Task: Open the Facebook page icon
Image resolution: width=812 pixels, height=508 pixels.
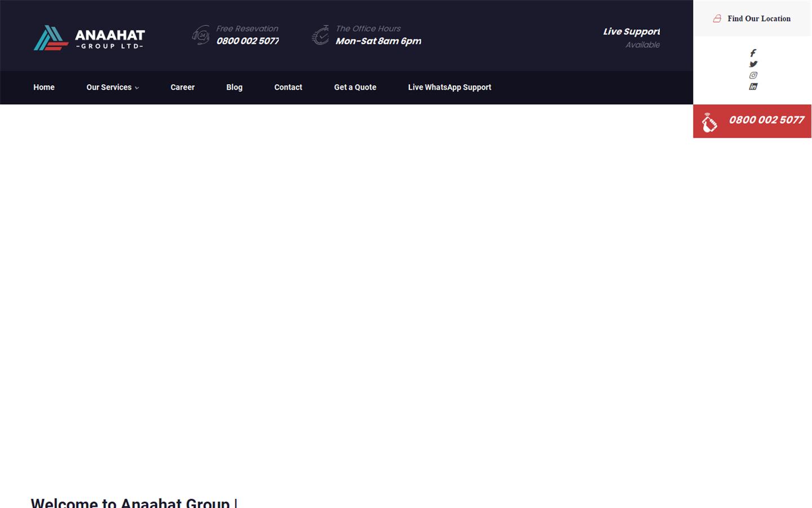Action: pos(753,52)
